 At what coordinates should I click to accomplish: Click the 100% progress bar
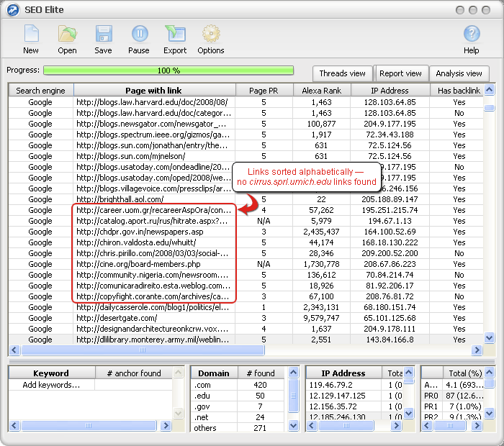pyautogui.click(x=168, y=70)
